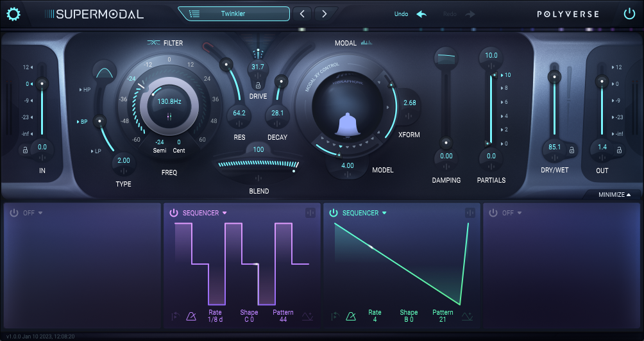Click the bell model icon
The width and height of the screenshot is (644, 341).
pos(346,125)
